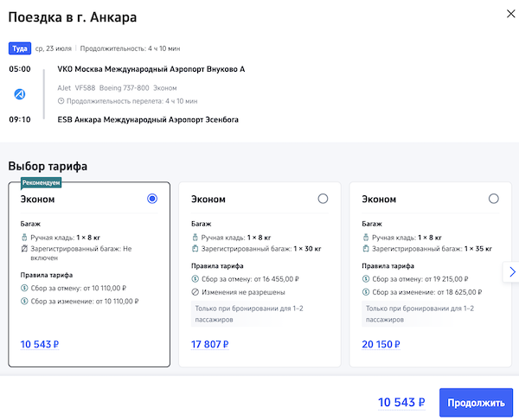Viewport: 519px width, 420px height.
Task: Click cancellation fee icon in 17 807 ₽ fare
Action: [x=195, y=279]
